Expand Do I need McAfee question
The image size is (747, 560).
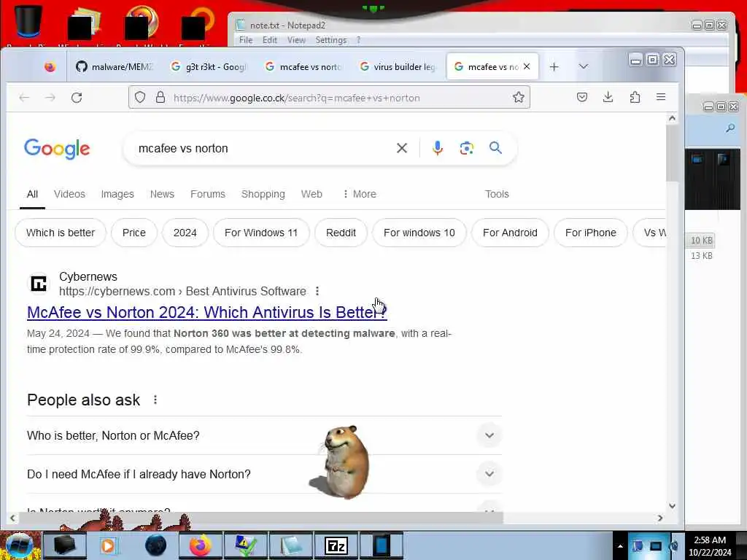click(264, 474)
